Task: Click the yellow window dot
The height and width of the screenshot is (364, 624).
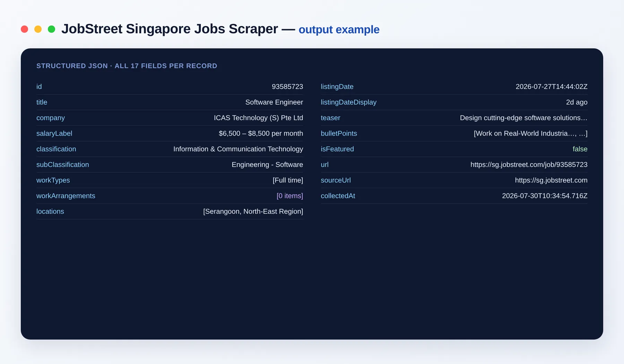Action: [x=38, y=29]
